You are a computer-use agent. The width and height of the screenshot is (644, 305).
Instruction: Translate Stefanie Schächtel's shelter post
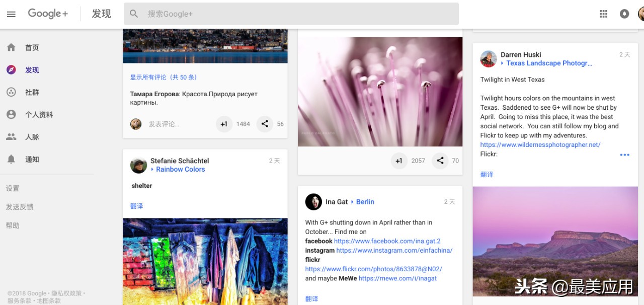coord(136,206)
